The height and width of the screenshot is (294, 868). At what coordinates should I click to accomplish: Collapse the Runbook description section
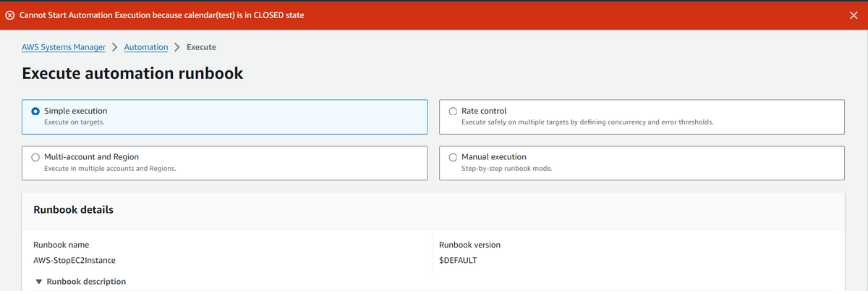(x=38, y=282)
